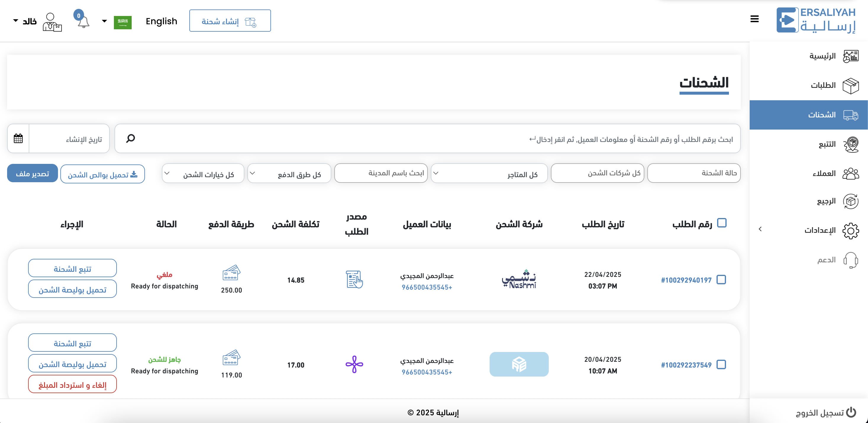Click the Nashmi shipping company logo
This screenshot has height=423, width=868.
pyautogui.click(x=519, y=280)
